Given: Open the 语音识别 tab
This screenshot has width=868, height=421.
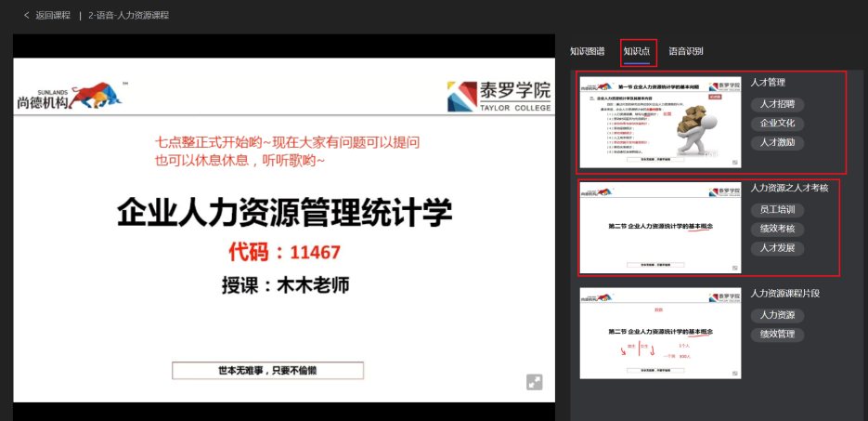Looking at the screenshot, I should click(685, 51).
